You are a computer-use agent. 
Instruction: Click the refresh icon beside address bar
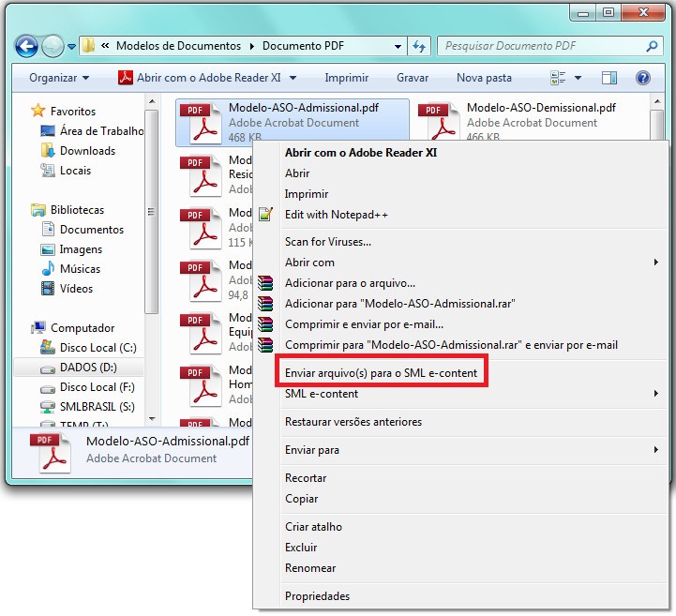(419, 46)
